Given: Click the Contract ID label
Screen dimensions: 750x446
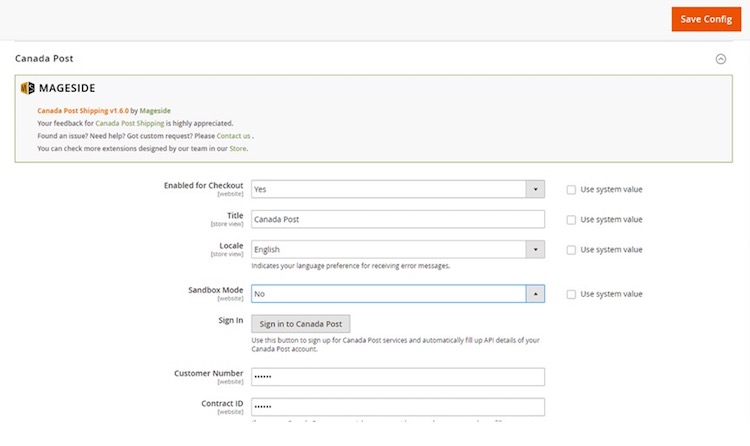Looking at the screenshot, I should tap(222, 403).
